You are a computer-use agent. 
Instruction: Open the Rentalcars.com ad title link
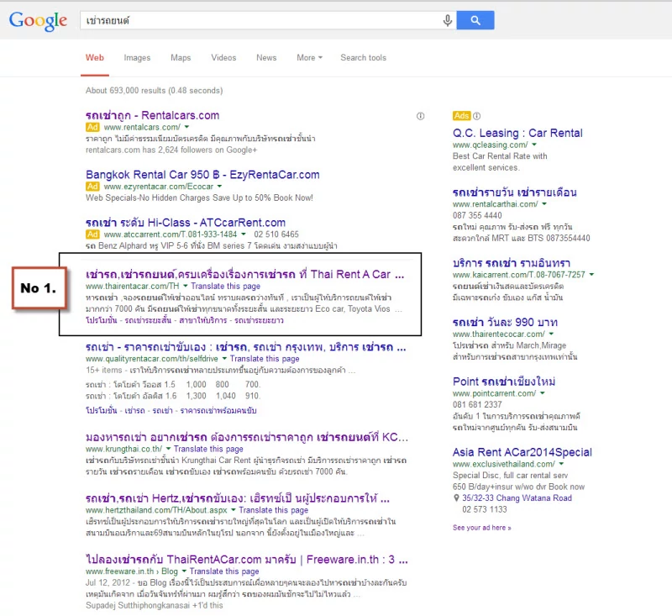pos(152,115)
